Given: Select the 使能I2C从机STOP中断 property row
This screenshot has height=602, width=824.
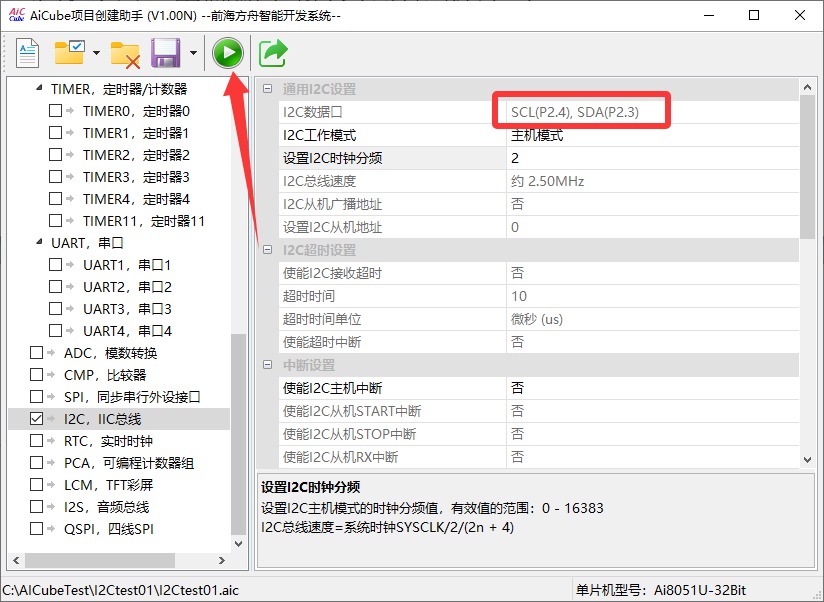Looking at the screenshot, I should click(539, 434).
